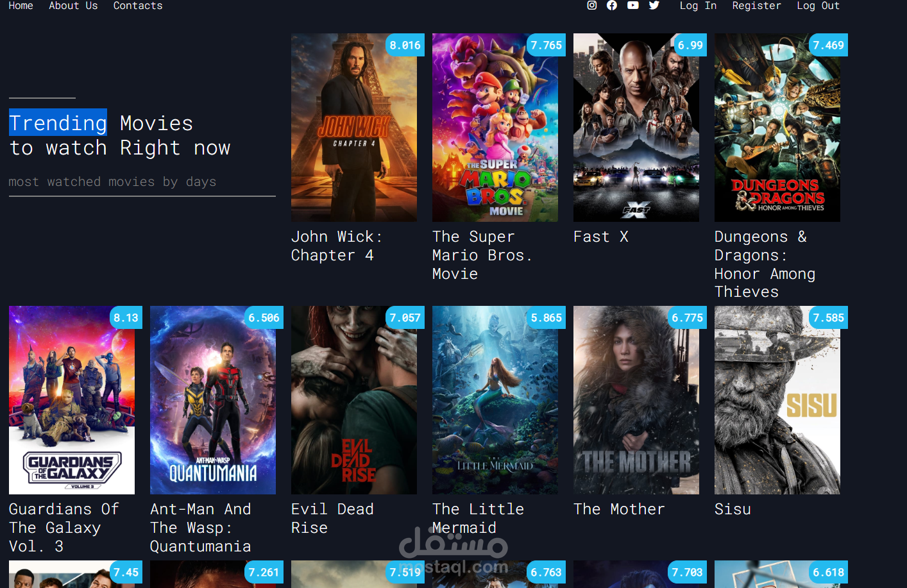Open the Instagram social icon
The height and width of the screenshot is (588, 907).
[x=592, y=5]
